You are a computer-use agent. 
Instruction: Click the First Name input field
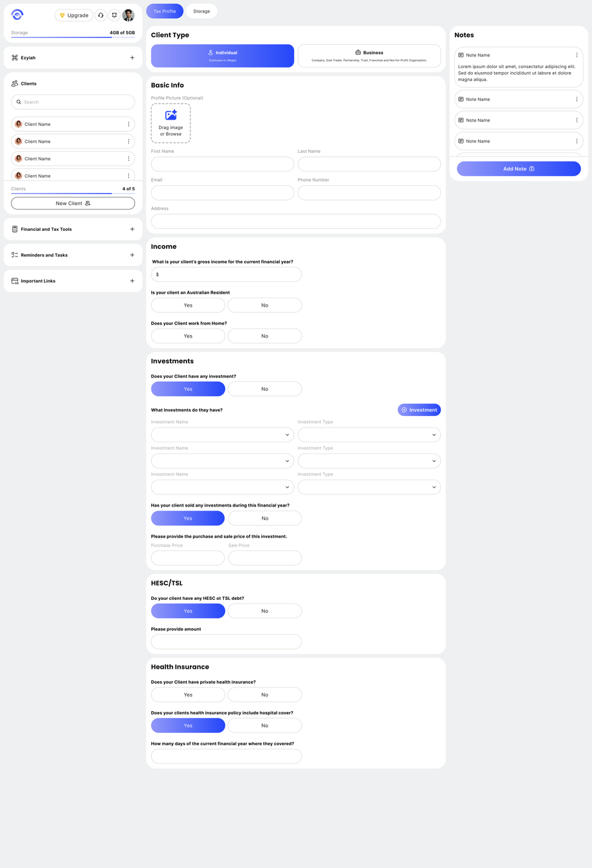pos(222,164)
